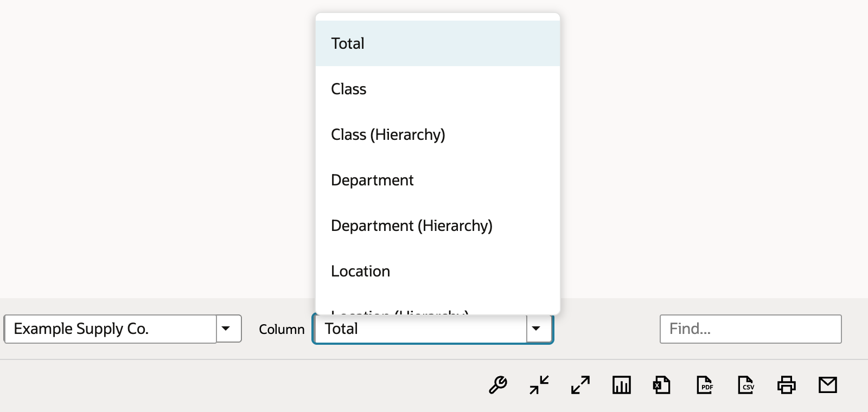Export the report as PDF
This screenshot has width=868, height=412.
pos(704,385)
